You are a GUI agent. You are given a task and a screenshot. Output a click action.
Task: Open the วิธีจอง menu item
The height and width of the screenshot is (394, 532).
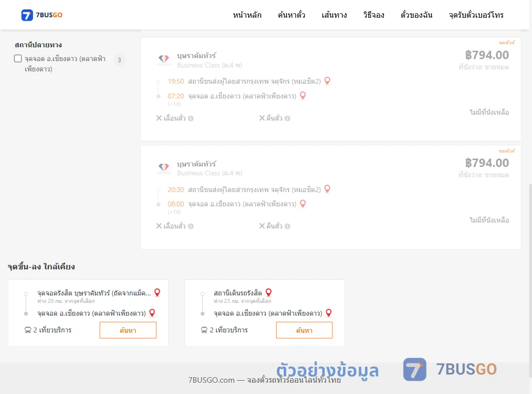tap(373, 15)
